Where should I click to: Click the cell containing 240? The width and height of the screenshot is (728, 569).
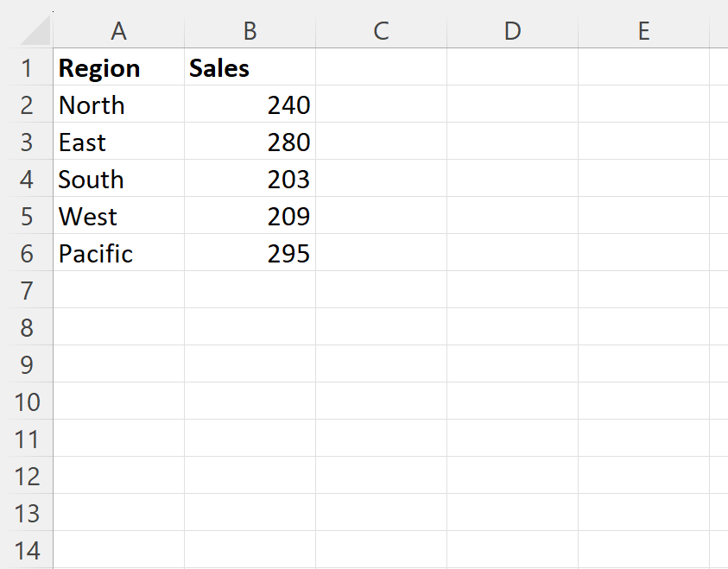click(250, 105)
